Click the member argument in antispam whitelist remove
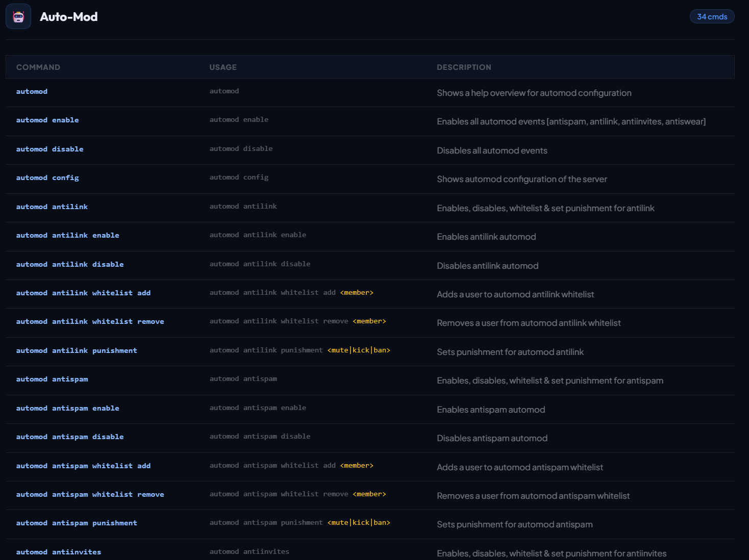 click(x=369, y=494)
